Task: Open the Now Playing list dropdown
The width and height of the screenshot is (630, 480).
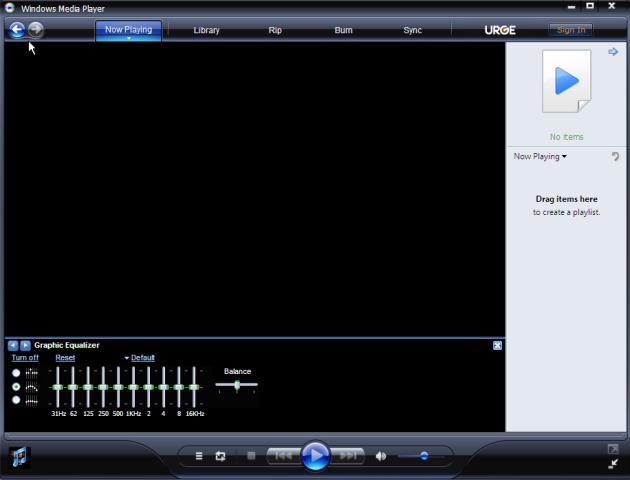Action: (x=540, y=156)
